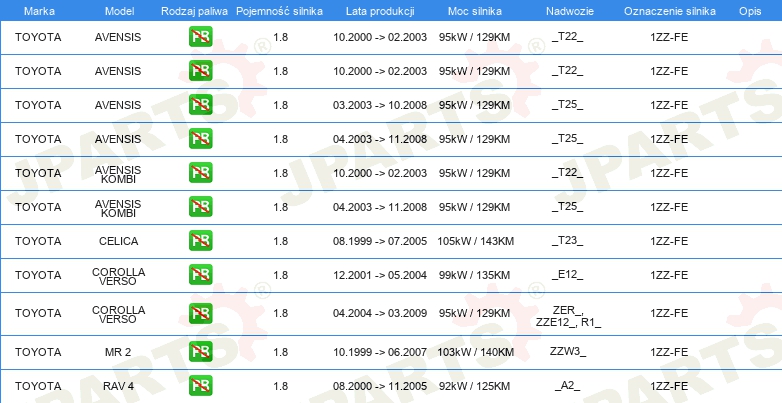
Task: Click the fuel type icon in RAV 4 row
Action: pos(200,386)
